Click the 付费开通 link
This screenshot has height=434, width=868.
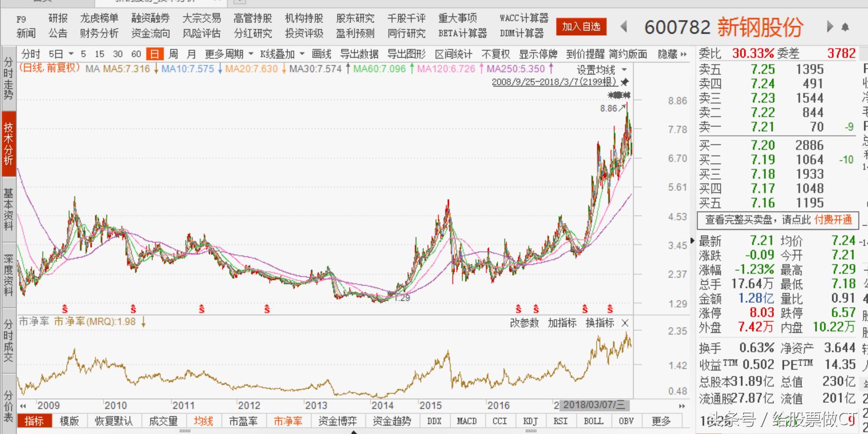[x=833, y=220]
